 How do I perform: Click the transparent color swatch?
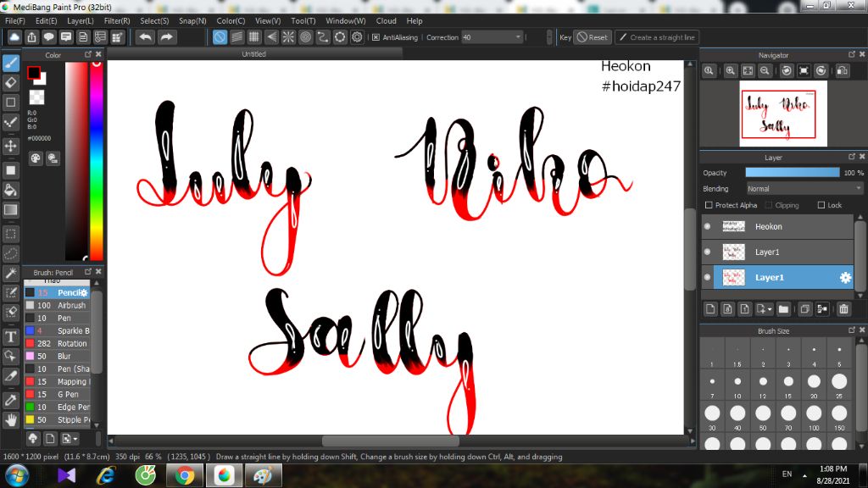tap(36, 97)
